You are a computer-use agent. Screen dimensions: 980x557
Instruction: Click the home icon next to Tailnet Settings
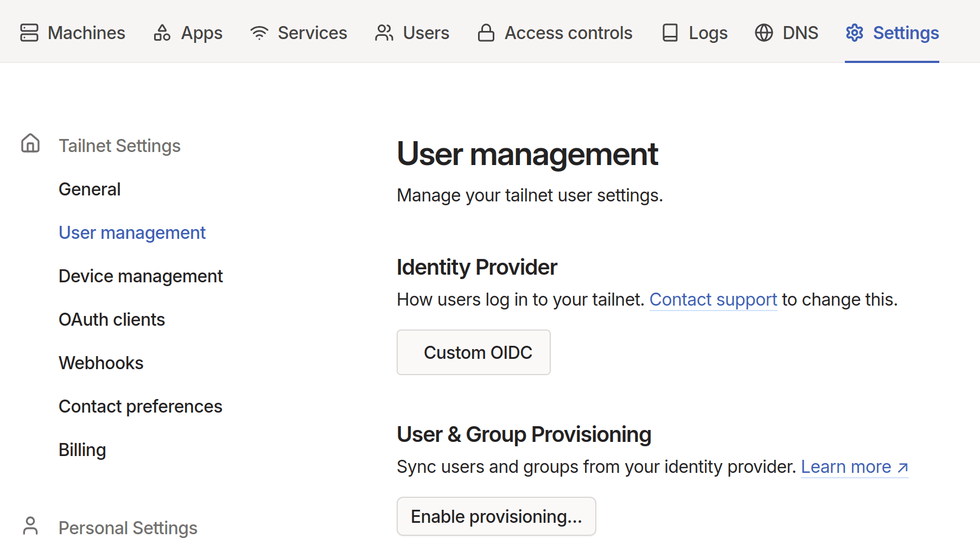click(x=30, y=143)
